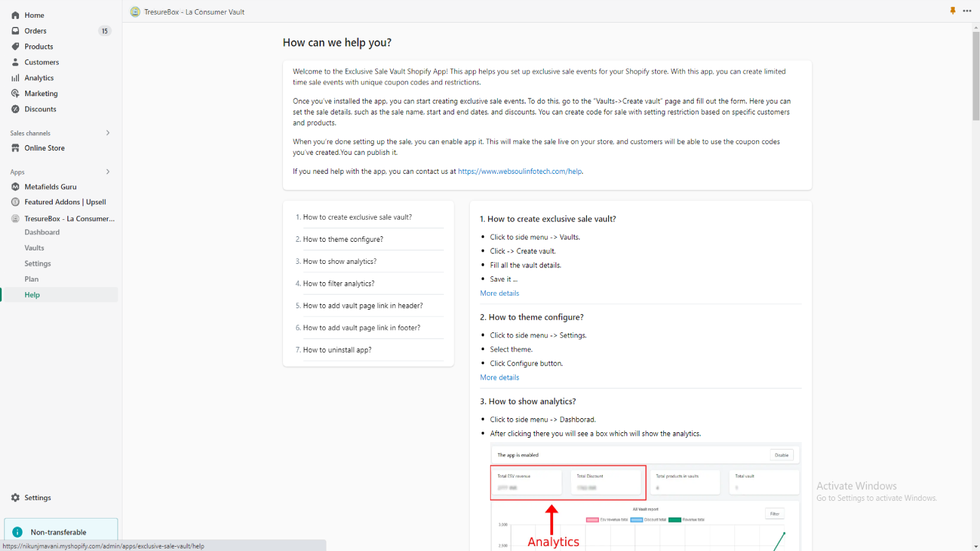Select 'How to uninstall app?' topic
The width and height of the screenshot is (980, 551).
click(337, 350)
